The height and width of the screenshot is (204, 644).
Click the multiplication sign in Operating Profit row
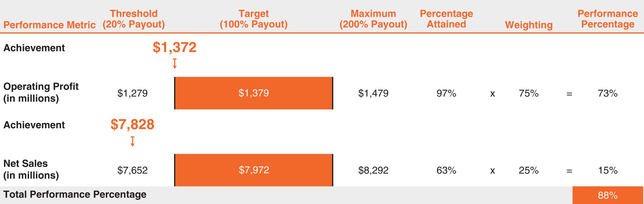(492, 94)
